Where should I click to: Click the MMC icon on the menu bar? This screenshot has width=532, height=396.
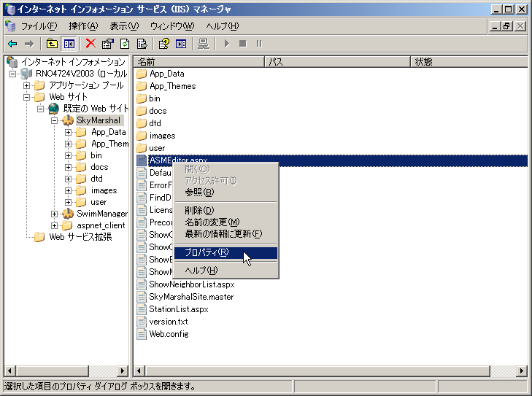pos(11,26)
